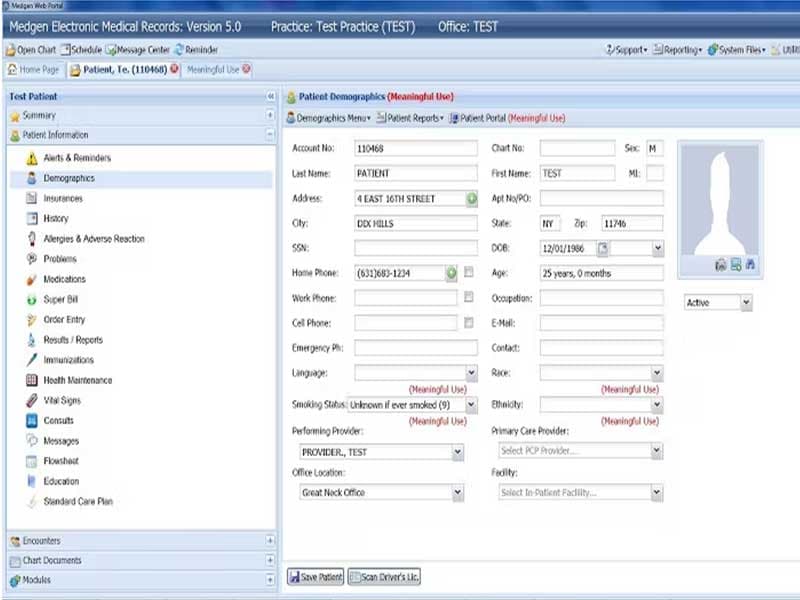Check the box next to Home Phone
Image resolution: width=800 pixels, height=600 pixels.
(x=469, y=273)
